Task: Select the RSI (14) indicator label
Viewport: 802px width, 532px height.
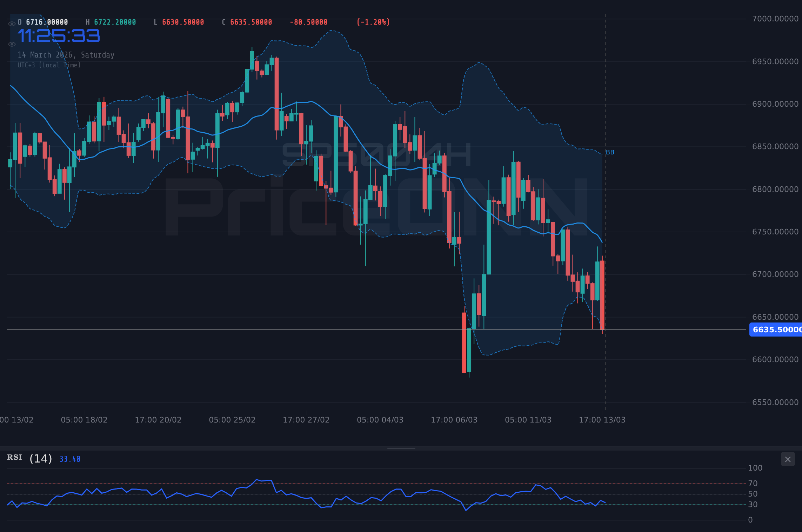Action: point(29,458)
